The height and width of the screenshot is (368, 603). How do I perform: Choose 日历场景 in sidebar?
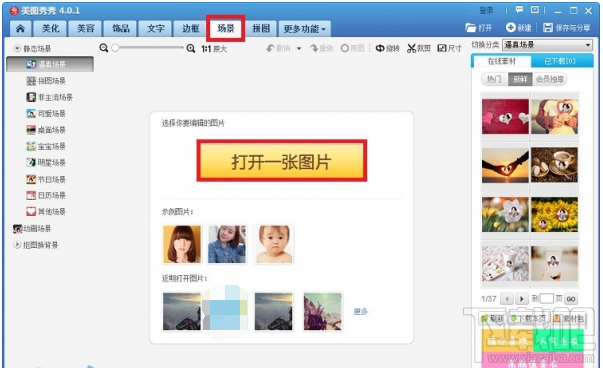[46, 195]
